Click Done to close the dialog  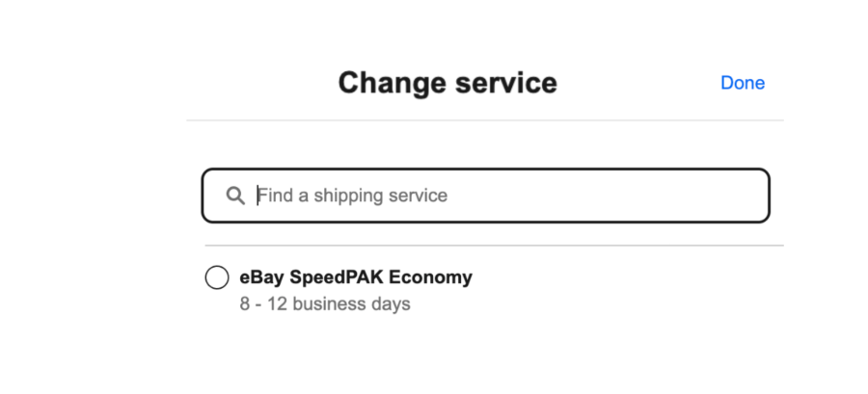(x=743, y=83)
